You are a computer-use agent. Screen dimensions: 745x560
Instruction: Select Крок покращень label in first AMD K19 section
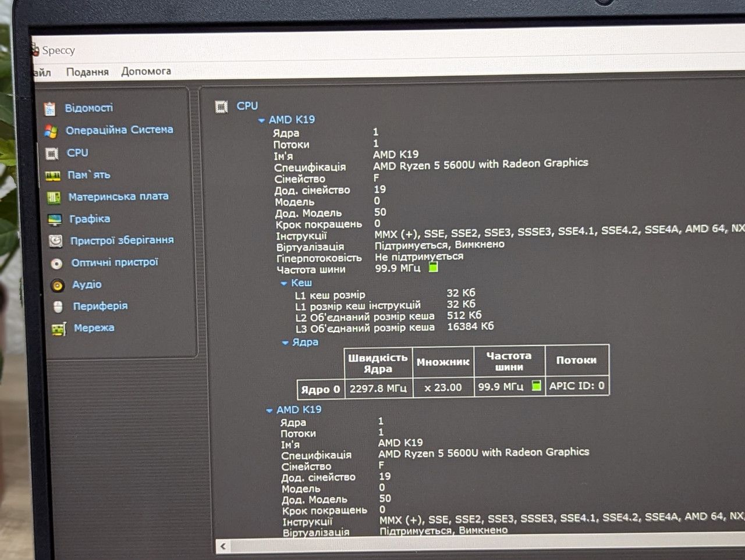319,224
